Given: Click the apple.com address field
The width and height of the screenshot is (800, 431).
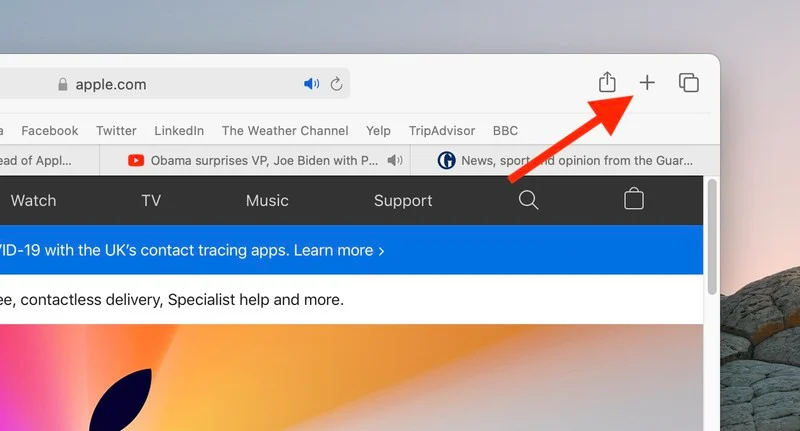Looking at the screenshot, I should [x=180, y=84].
